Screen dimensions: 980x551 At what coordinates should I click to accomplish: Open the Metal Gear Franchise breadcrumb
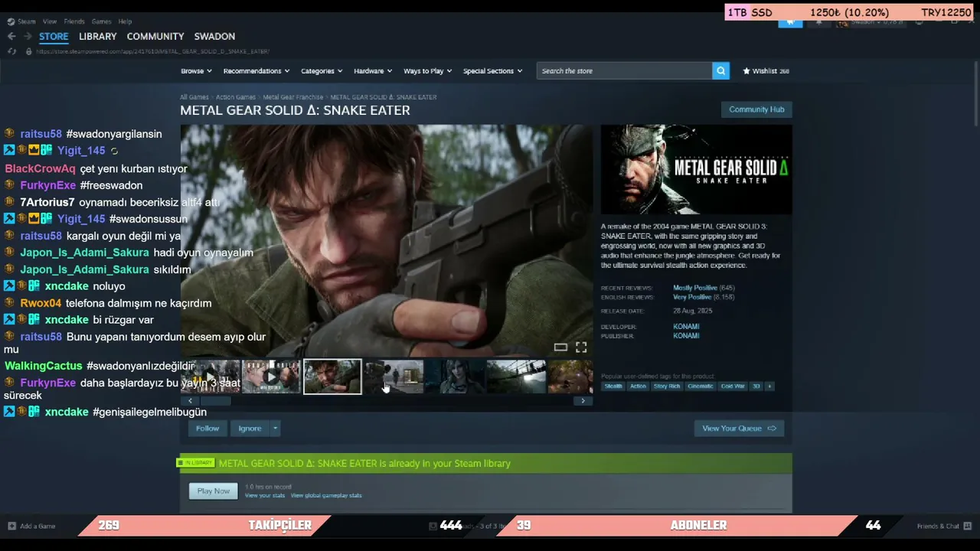[293, 97]
